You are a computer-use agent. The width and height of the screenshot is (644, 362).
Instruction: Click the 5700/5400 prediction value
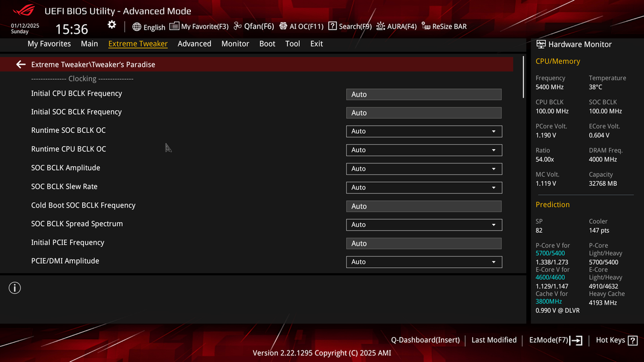(x=550, y=253)
